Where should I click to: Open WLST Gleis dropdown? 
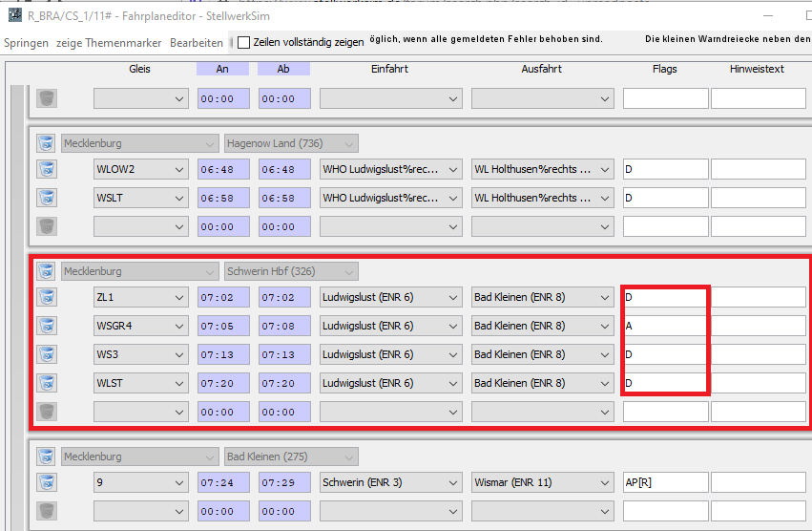(141, 383)
